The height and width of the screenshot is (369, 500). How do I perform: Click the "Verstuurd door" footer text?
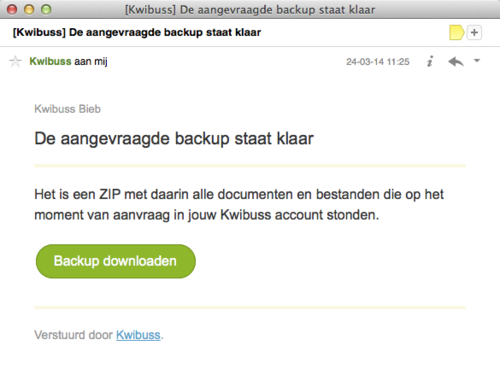click(x=73, y=335)
